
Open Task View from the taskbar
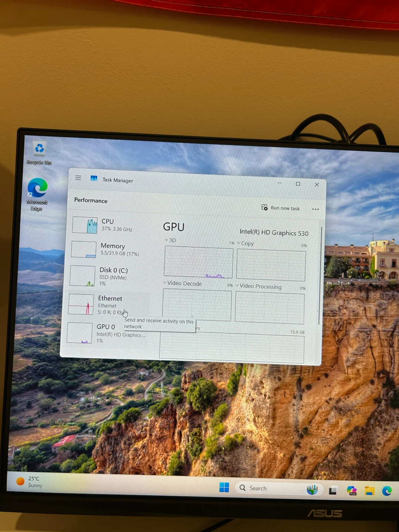tap(333, 490)
